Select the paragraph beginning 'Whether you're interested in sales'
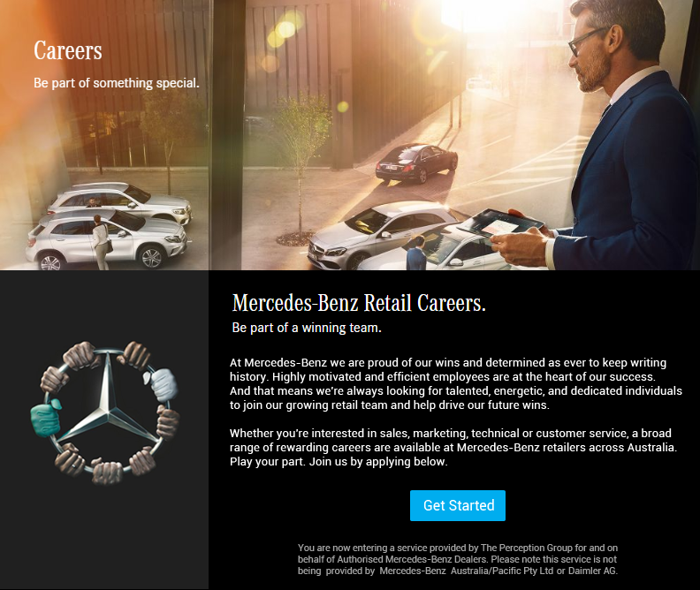700x590 pixels. coord(453,447)
